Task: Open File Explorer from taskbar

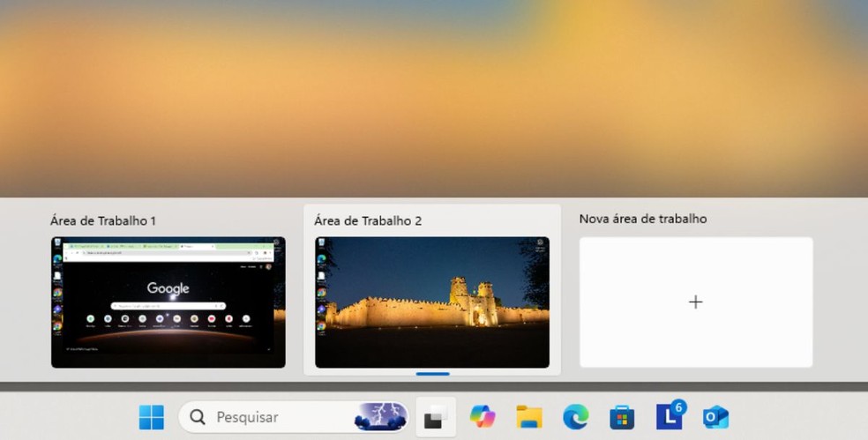Action: tap(529, 417)
